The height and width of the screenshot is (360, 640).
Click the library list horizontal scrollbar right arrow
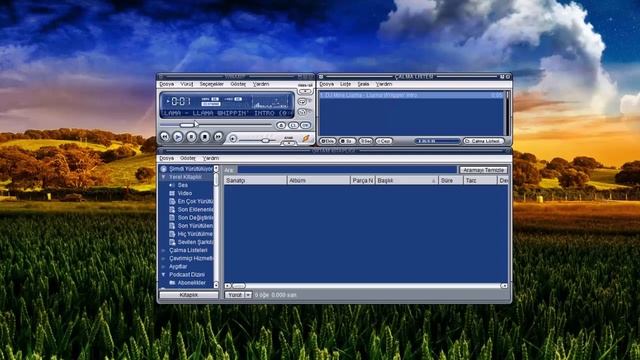click(504, 286)
